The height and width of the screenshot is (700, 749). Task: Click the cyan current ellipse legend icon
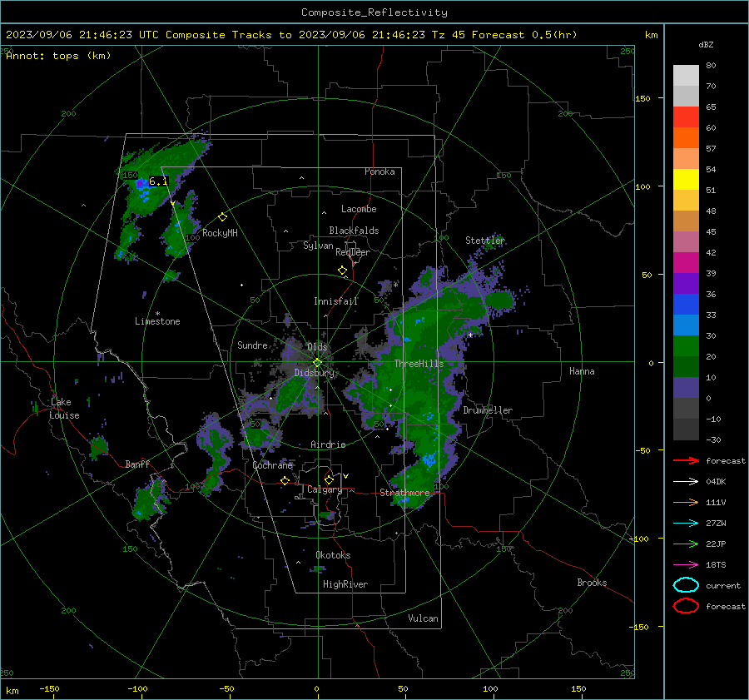click(686, 585)
